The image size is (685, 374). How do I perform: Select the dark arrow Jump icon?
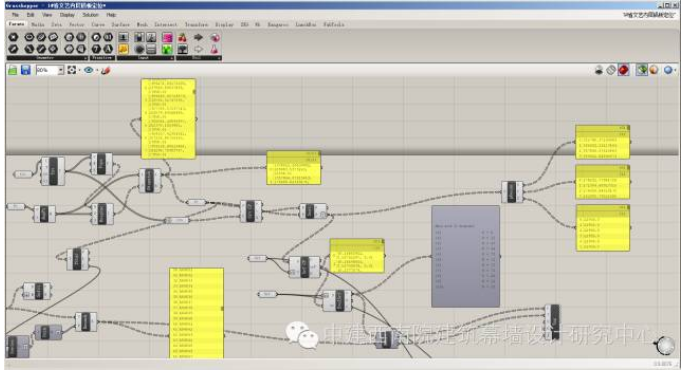pos(198,37)
